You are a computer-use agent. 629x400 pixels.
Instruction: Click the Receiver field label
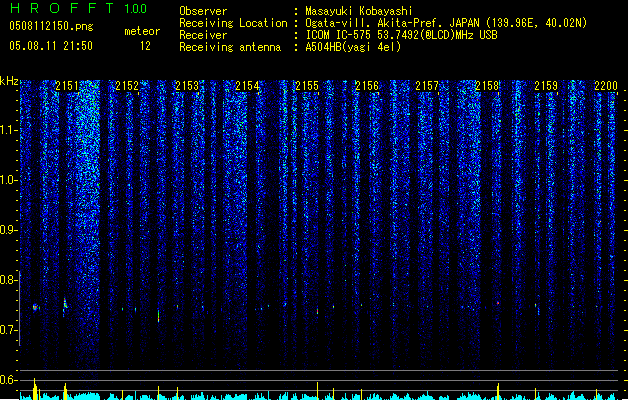(203, 35)
